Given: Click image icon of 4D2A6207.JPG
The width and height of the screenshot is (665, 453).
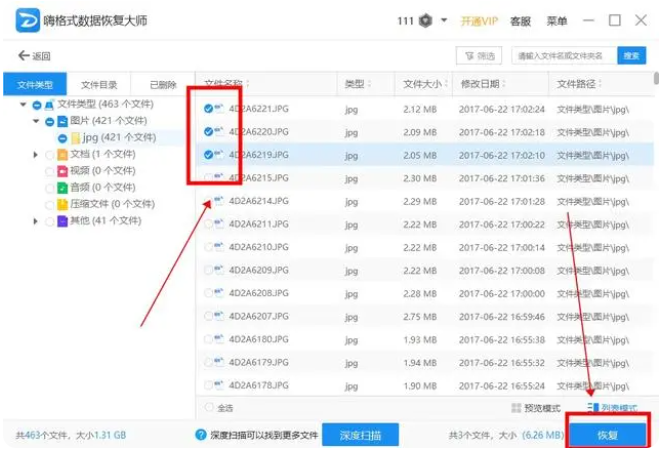Looking at the screenshot, I should [x=219, y=316].
